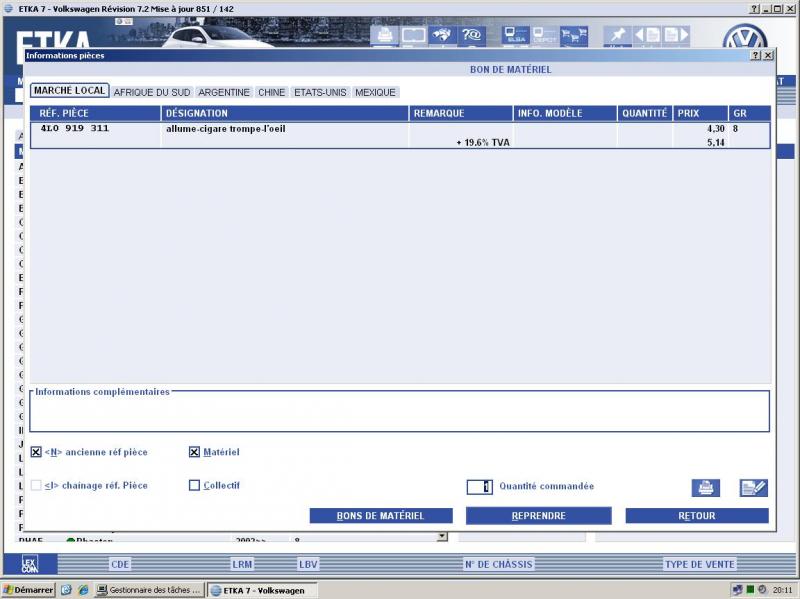800x599 pixels.
Task: Click the show desktop quick launch icon
Action: coord(66,590)
